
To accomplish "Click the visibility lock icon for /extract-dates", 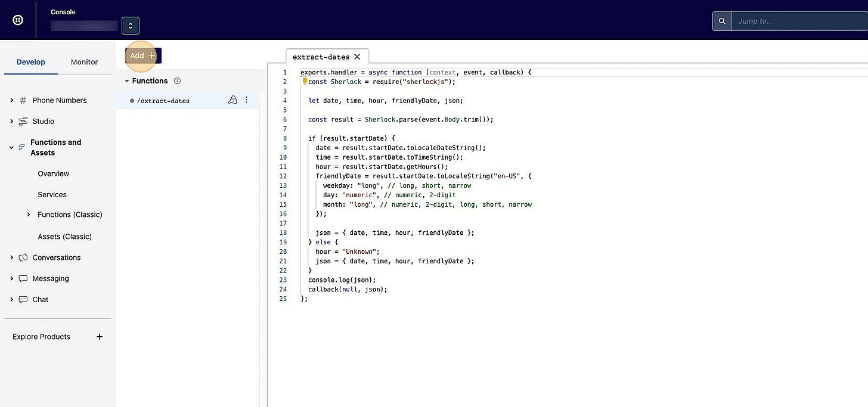I will click(232, 100).
